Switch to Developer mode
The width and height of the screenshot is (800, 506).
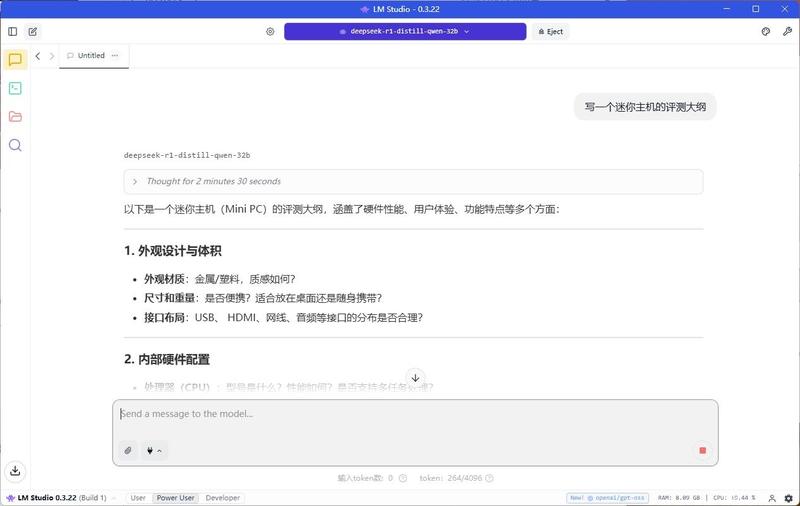pos(222,498)
